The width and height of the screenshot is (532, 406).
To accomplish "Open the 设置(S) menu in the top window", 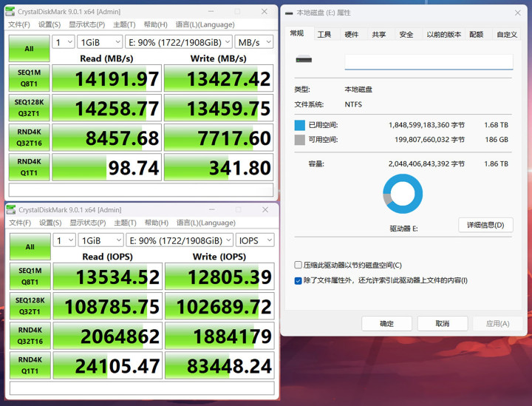I will (50, 24).
